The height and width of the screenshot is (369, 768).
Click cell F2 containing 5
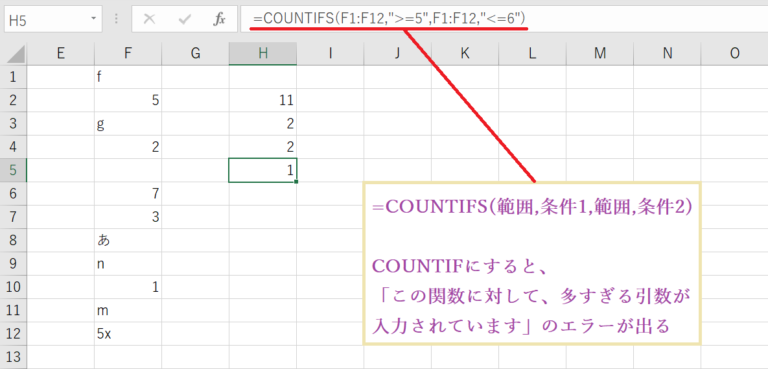[128, 100]
